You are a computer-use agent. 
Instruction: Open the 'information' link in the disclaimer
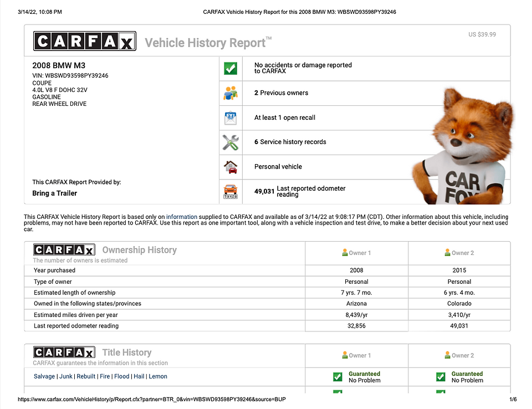pyautogui.click(x=182, y=217)
